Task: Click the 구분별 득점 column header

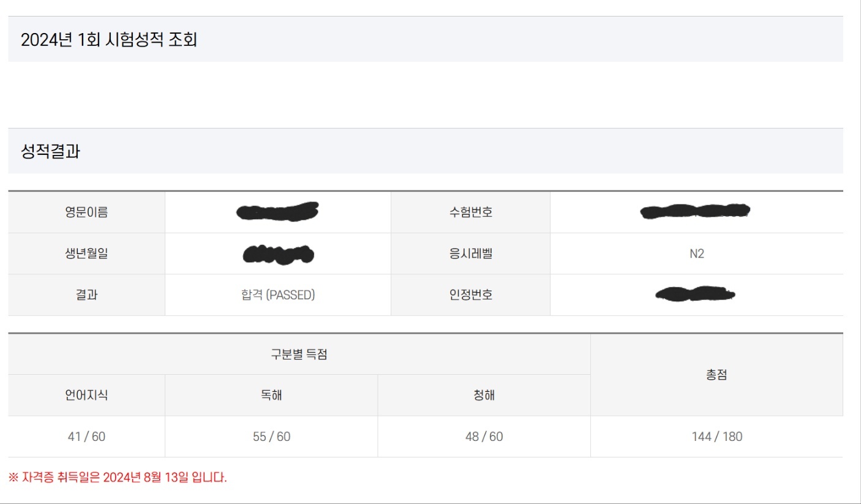Action: point(299,355)
